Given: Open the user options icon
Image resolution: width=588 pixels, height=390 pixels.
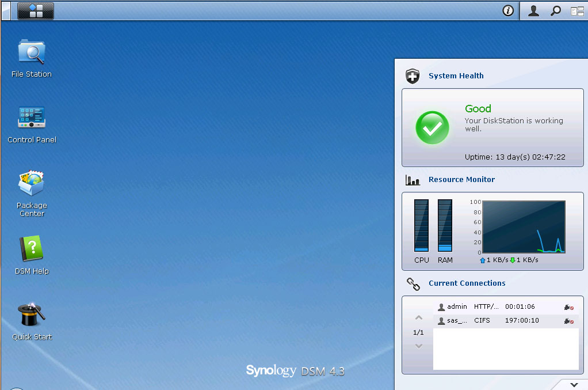Looking at the screenshot, I should [533, 11].
